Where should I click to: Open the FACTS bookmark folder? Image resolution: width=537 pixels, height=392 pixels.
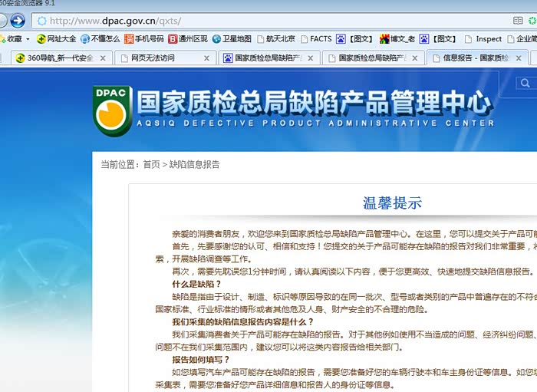tap(315, 39)
